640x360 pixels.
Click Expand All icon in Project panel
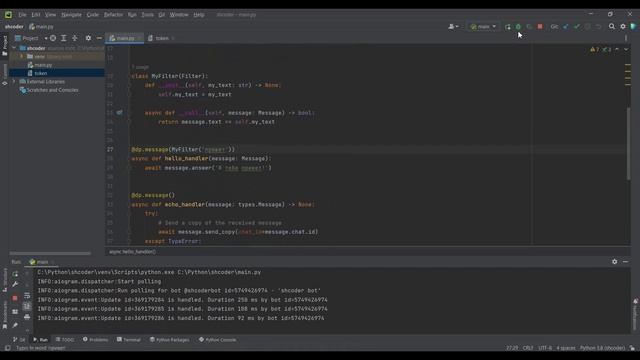tap(64, 38)
